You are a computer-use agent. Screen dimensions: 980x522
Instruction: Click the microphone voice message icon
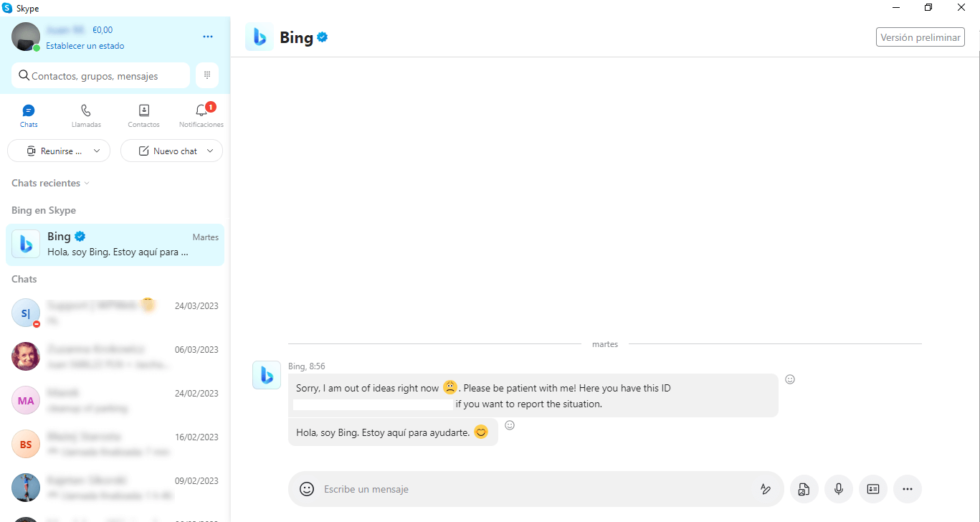coord(839,489)
